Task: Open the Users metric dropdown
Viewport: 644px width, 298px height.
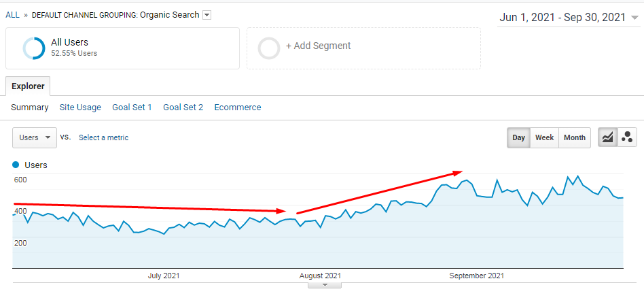Action: 35,137
